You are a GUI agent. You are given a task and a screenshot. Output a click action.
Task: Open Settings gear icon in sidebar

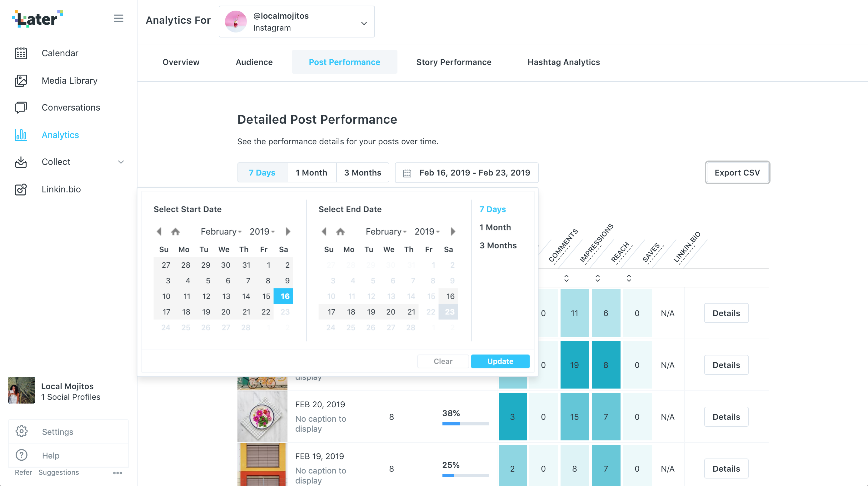click(x=22, y=431)
